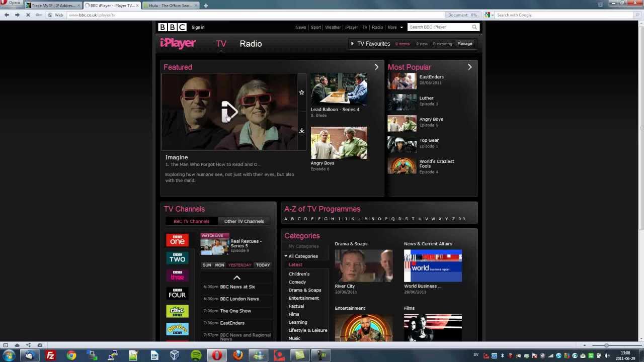
Task: Select BBC One channel logo
Action: coord(177,240)
